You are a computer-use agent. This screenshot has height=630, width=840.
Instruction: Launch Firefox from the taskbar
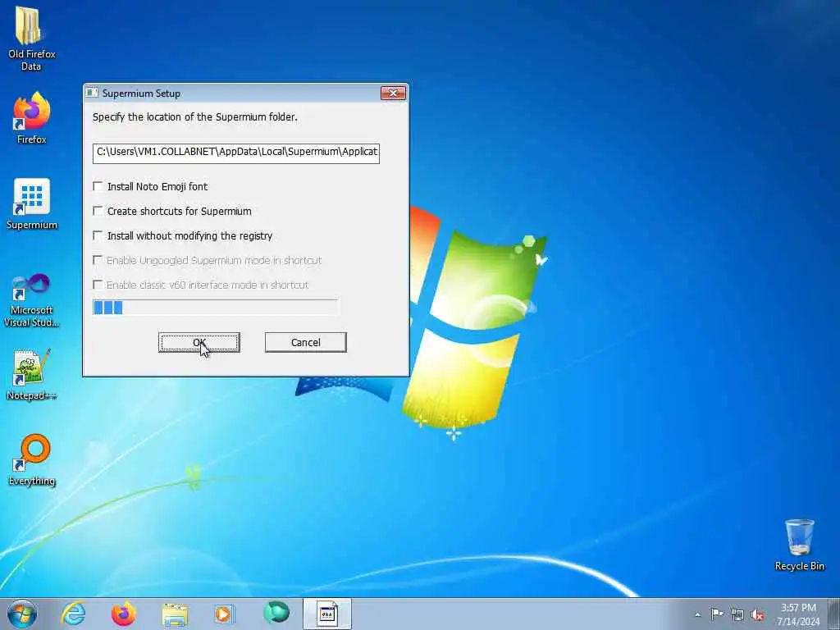coord(123,614)
